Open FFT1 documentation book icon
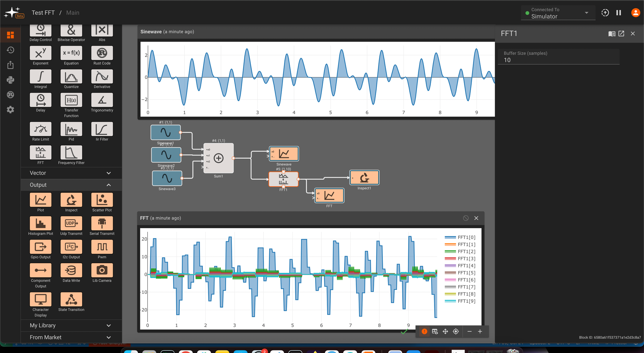 [611, 33]
